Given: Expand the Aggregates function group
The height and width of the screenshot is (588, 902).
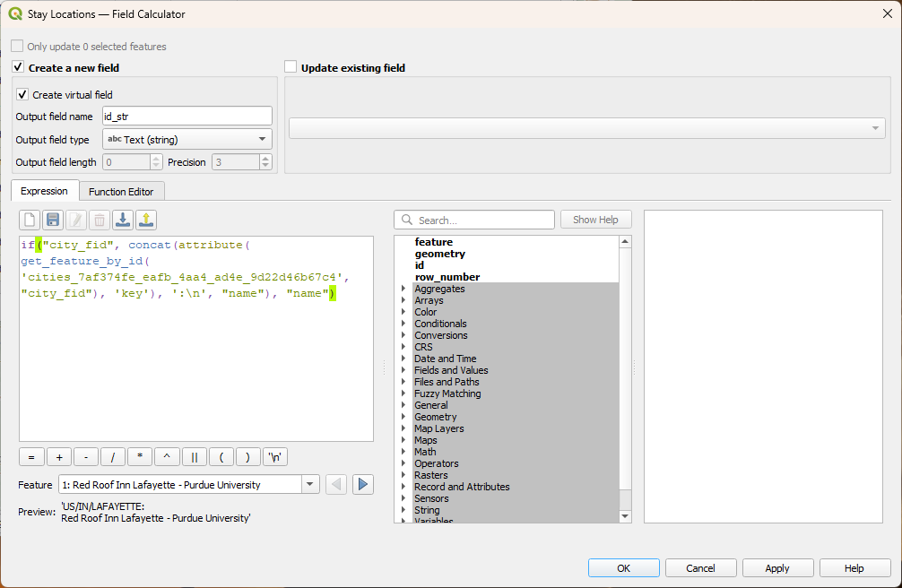Looking at the screenshot, I should point(403,290).
